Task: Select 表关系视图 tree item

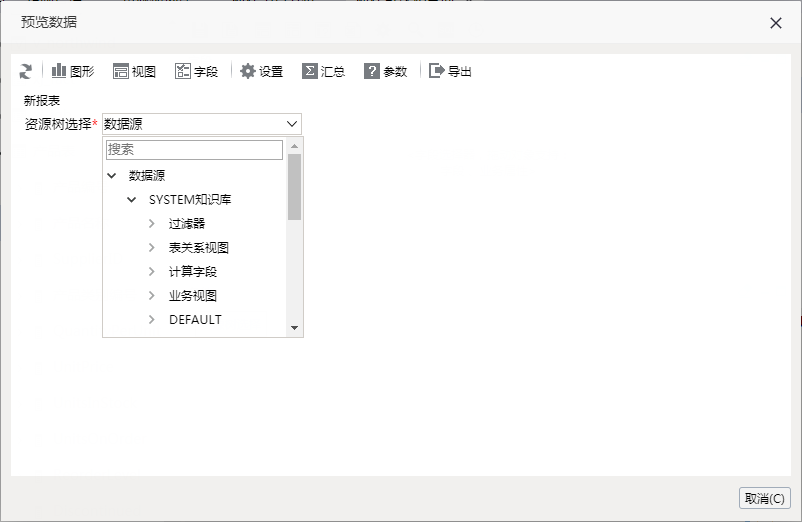Action: tap(199, 247)
